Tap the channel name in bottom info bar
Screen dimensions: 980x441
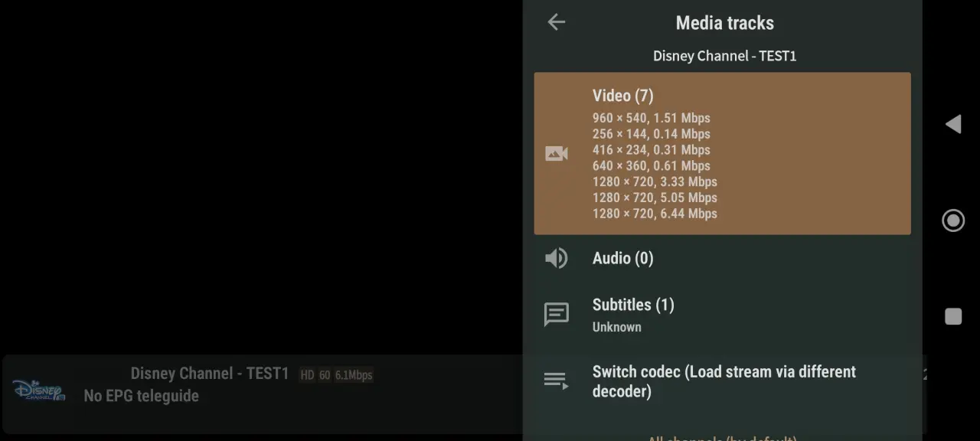pos(209,374)
